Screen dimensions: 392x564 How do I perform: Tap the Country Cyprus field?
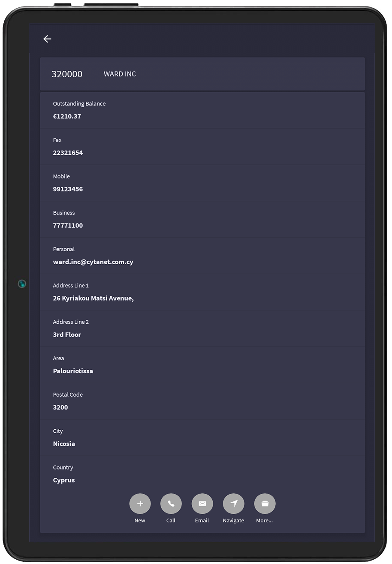pos(64,480)
